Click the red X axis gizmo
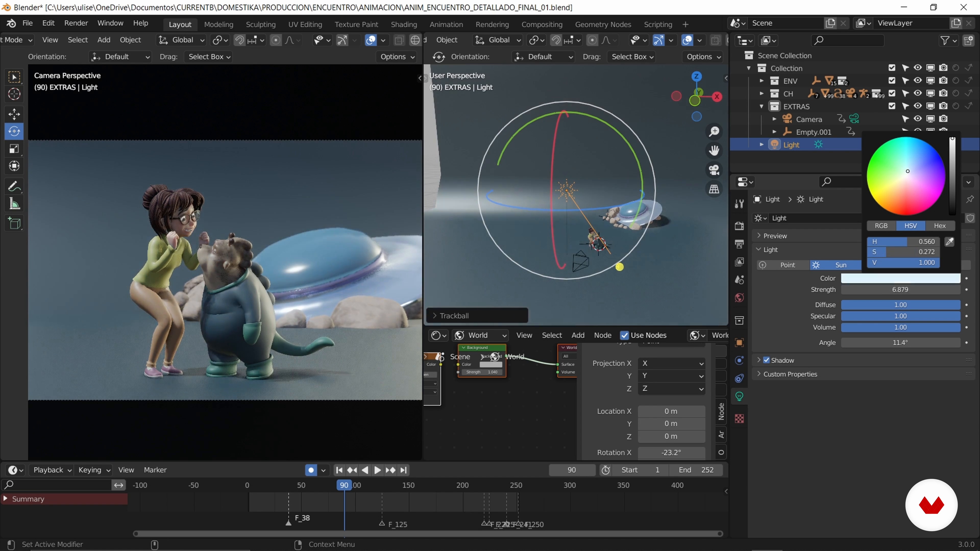 pyautogui.click(x=717, y=97)
